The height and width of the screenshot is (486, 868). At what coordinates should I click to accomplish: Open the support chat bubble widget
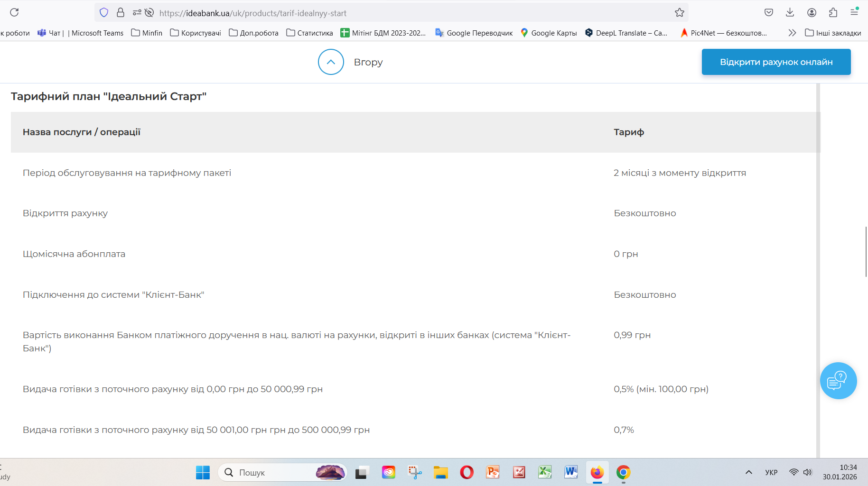pos(838,381)
